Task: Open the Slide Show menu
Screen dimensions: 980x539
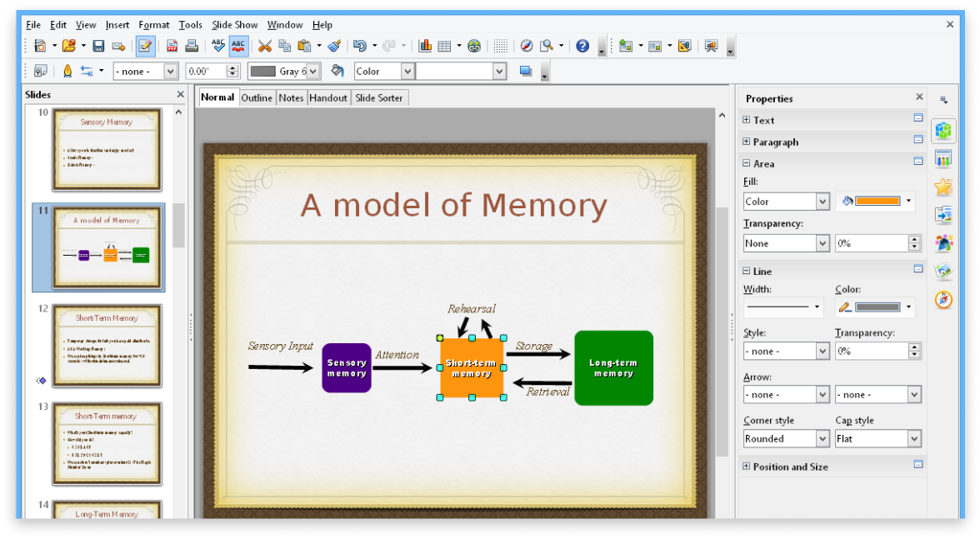Action: coord(234,25)
